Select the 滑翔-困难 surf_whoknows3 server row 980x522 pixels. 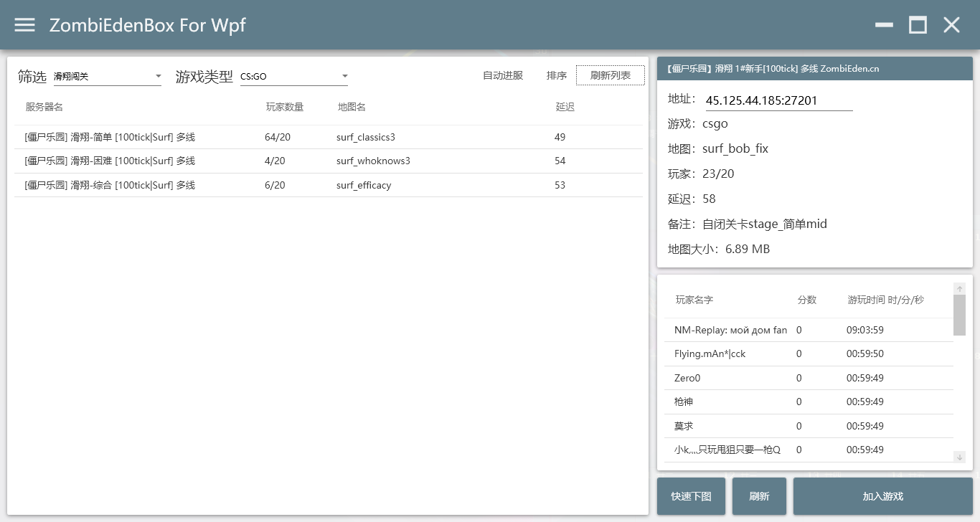(x=329, y=161)
